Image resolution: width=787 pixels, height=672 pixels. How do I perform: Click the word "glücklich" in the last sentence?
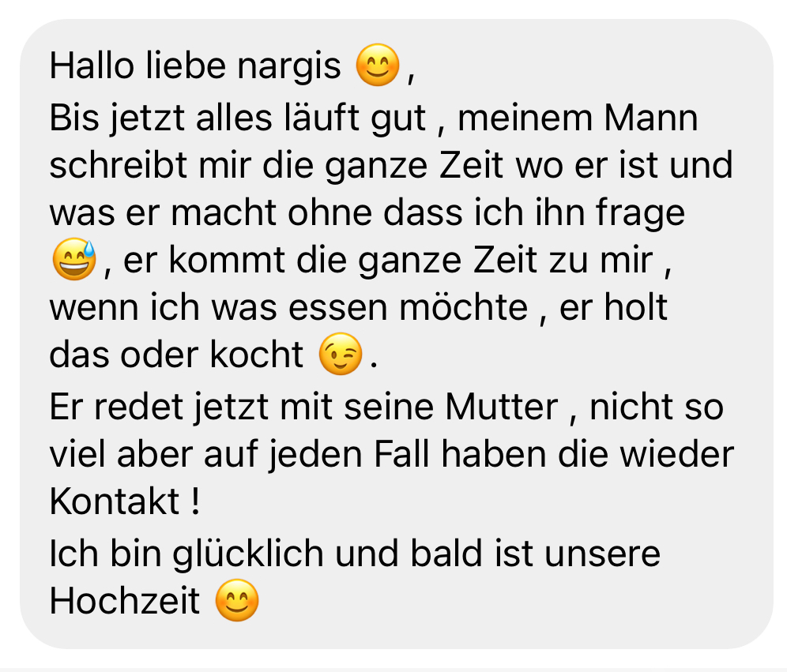(248, 555)
